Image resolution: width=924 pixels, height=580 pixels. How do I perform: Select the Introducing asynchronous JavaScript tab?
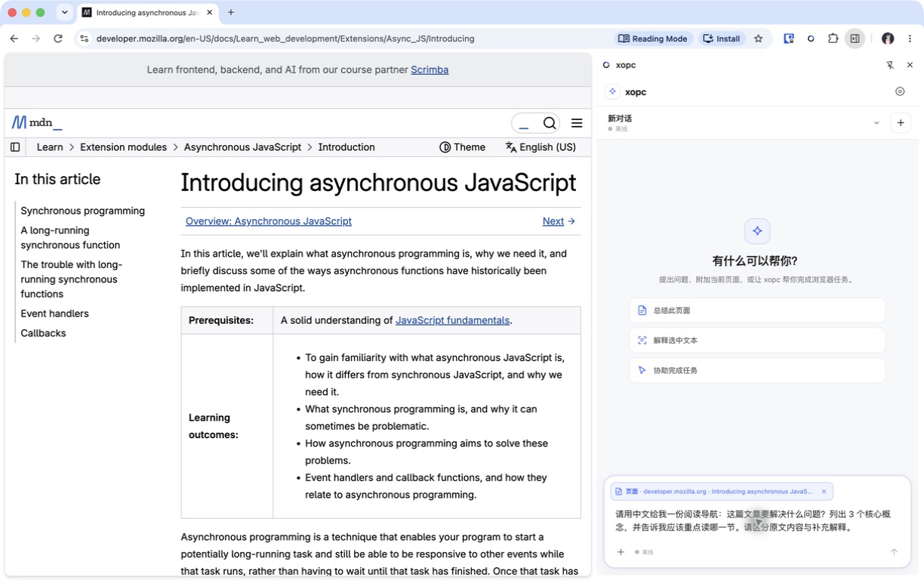click(x=147, y=12)
